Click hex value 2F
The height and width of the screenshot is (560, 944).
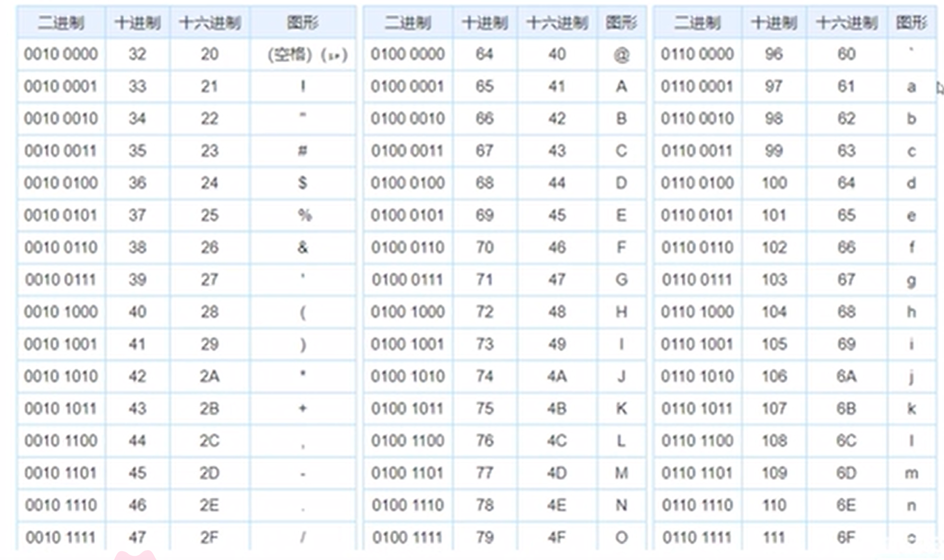coord(209,537)
